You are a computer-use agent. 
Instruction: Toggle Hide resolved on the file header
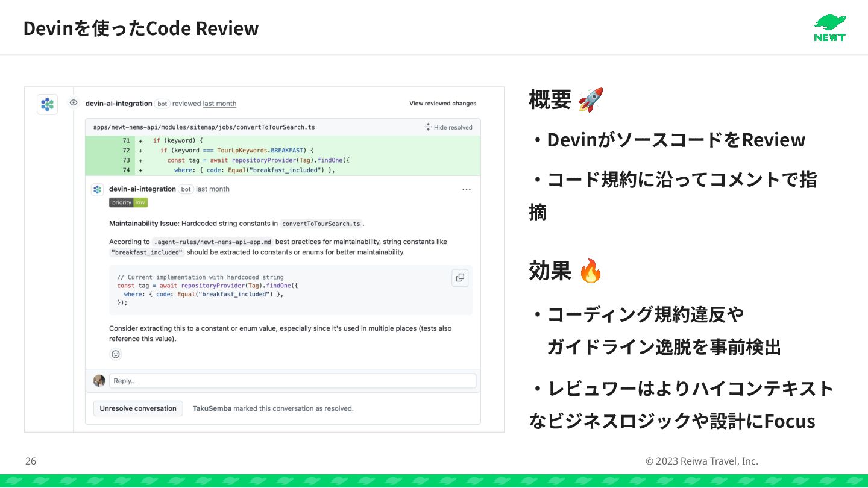pyautogui.click(x=449, y=127)
